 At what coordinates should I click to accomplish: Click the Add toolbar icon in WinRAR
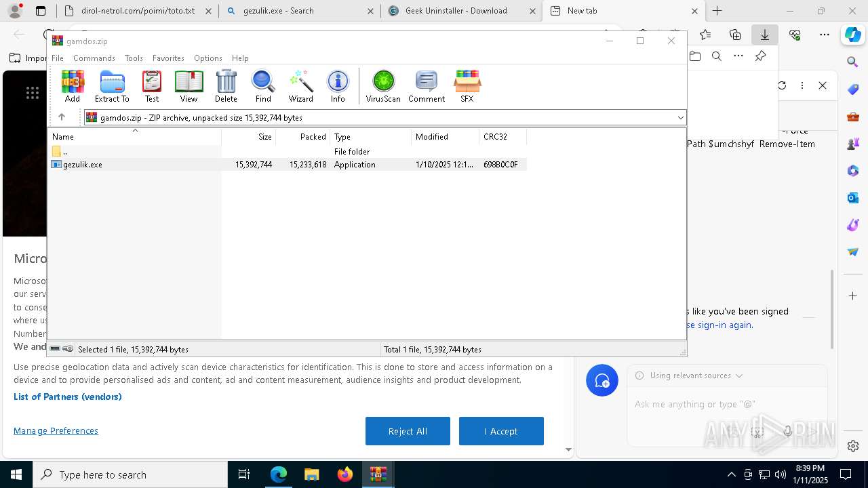pyautogui.click(x=73, y=86)
